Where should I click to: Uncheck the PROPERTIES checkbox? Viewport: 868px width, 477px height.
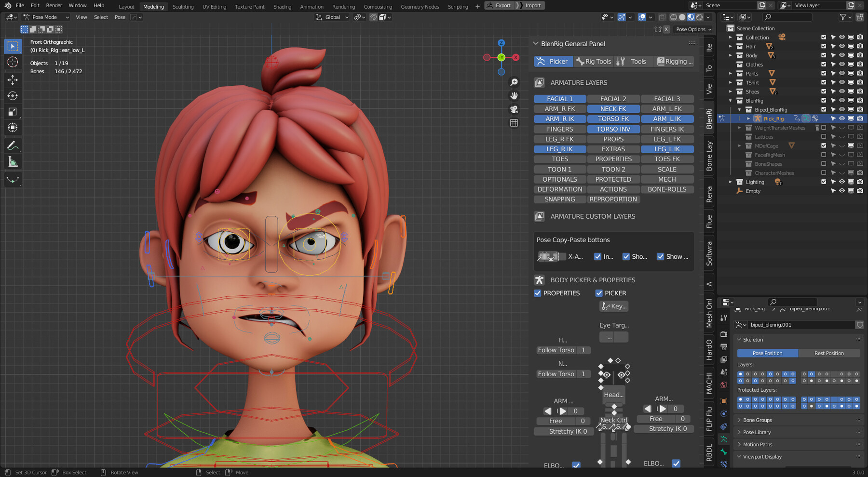tap(538, 293)
